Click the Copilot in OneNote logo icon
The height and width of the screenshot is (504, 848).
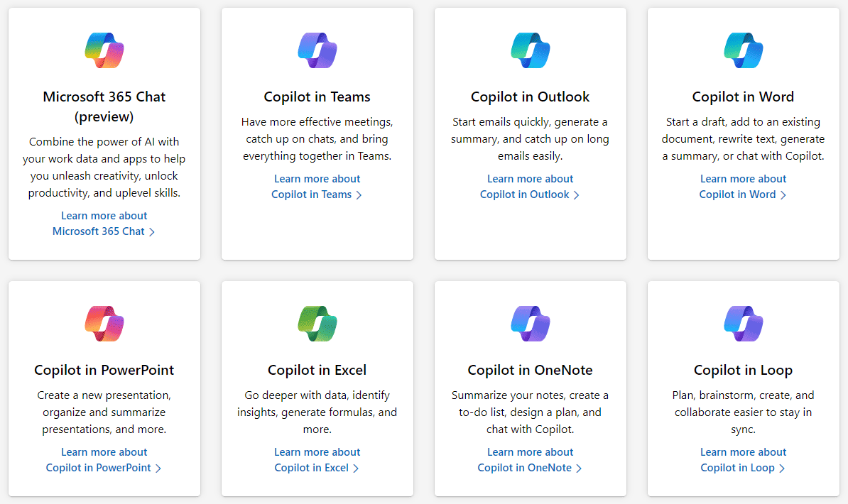click(x=531, y=324)
